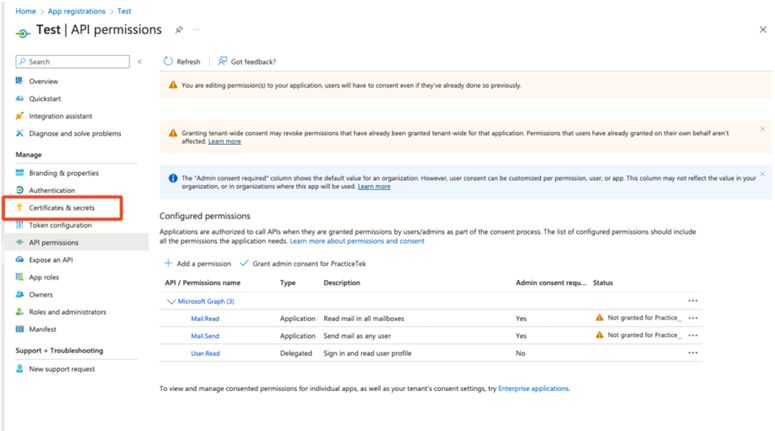Viewport: 775px width, 431px height.
Task: Open the Manifest icon in the sidebar
Action: tap(19, 329)
